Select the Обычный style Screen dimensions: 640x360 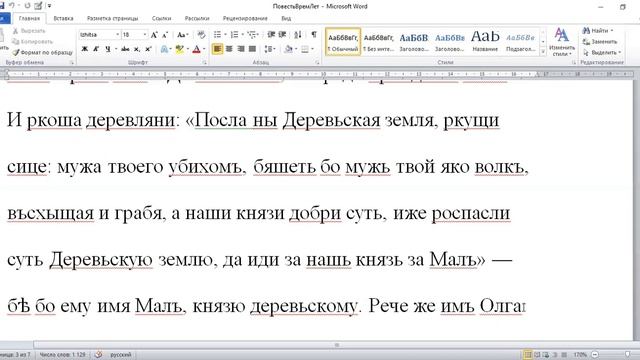(343, 42)
